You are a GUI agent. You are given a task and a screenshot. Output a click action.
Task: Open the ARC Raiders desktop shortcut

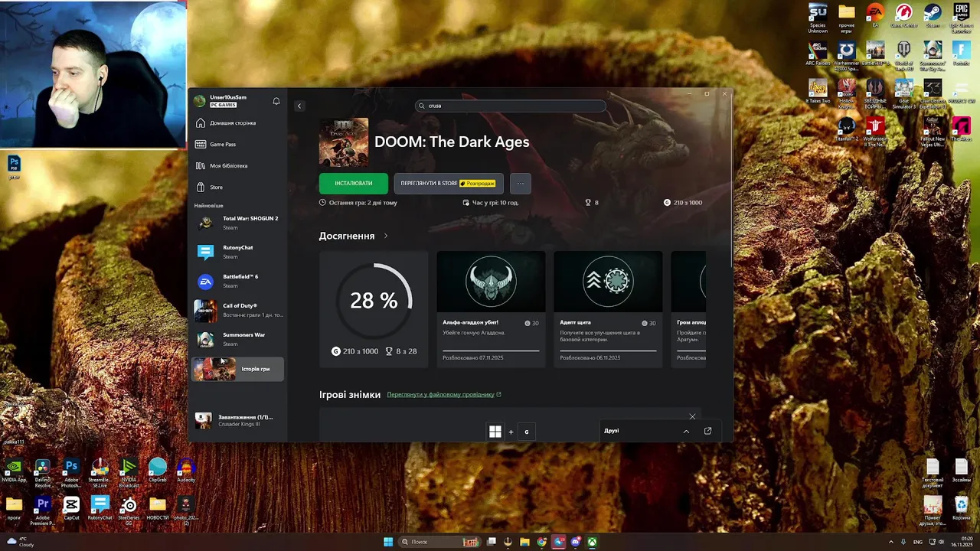click(x=818, y=54)
